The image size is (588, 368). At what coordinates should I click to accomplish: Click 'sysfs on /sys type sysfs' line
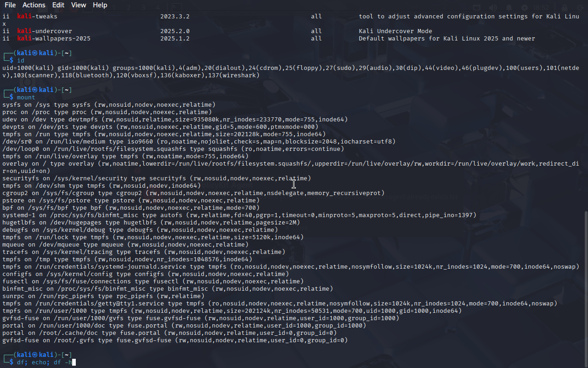(x=109, y=105)
